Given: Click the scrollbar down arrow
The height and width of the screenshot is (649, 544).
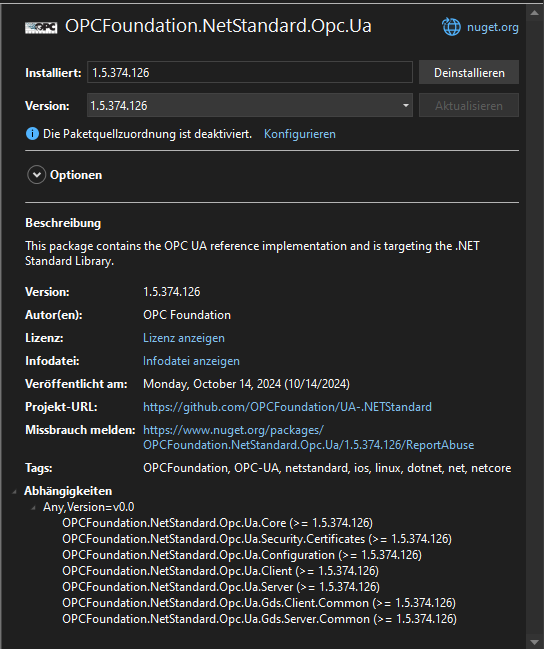Looking at the screenshot, I should click(x=534, y=642).
